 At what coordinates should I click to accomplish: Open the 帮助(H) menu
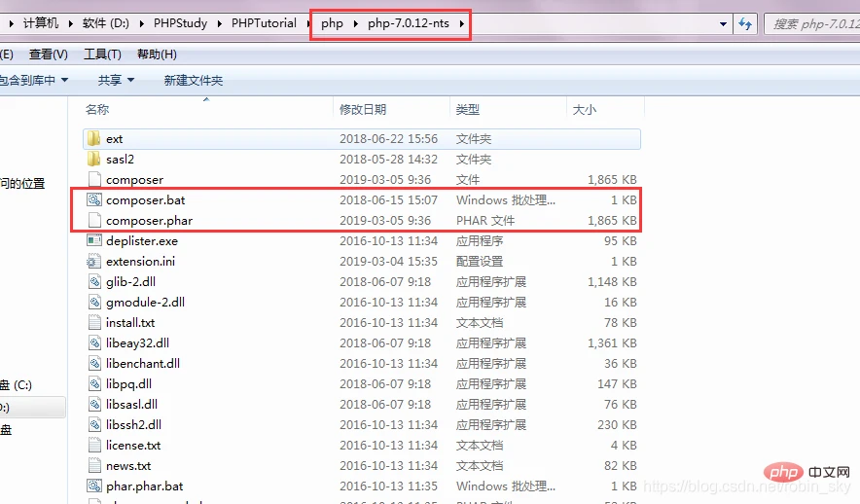(157, 54)
